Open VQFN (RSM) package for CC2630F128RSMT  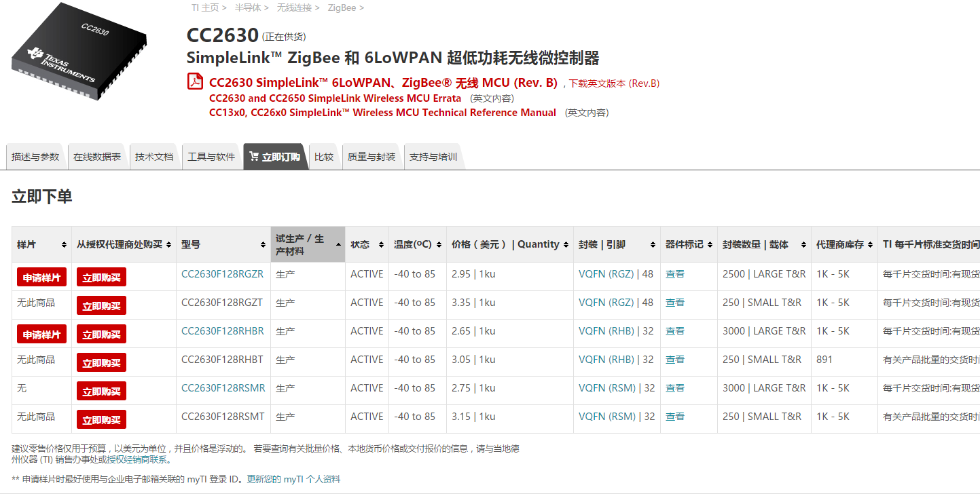tap(607, 417)
